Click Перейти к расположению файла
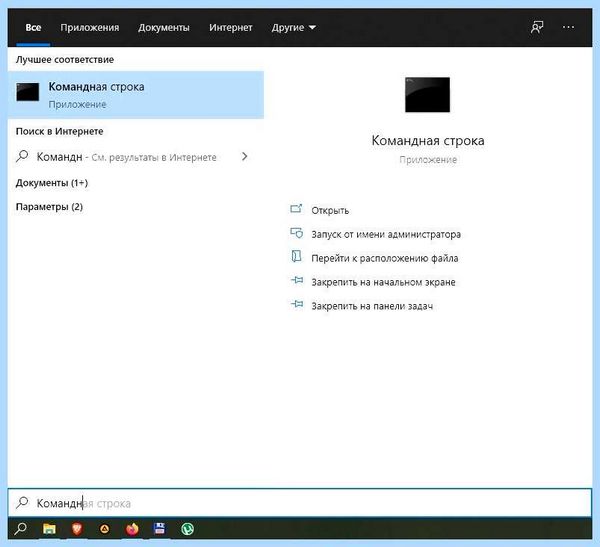The height and width of the screenshot is (547, 600). (385, 258)
